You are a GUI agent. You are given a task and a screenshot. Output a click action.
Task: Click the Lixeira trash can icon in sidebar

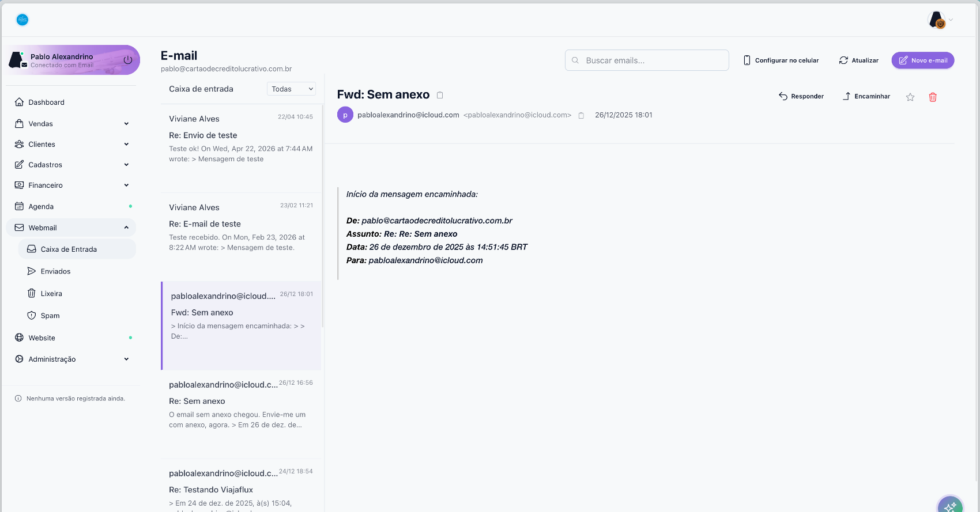[x=32, y=293]
